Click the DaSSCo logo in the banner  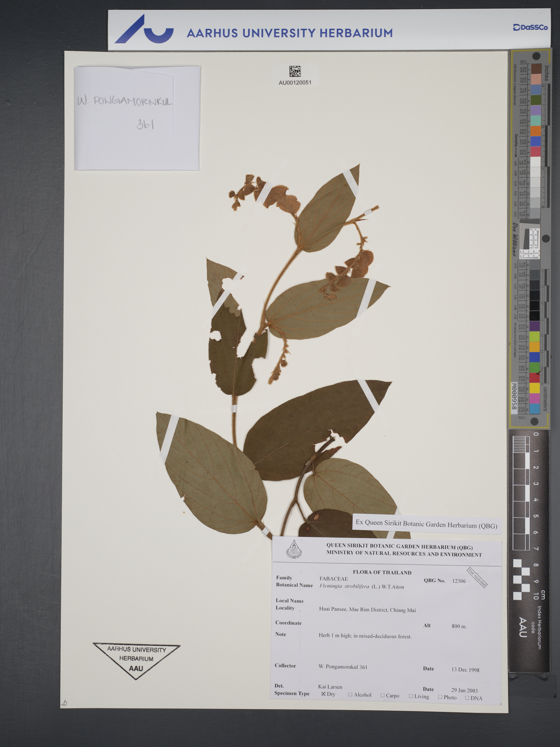tap(530, 27)
